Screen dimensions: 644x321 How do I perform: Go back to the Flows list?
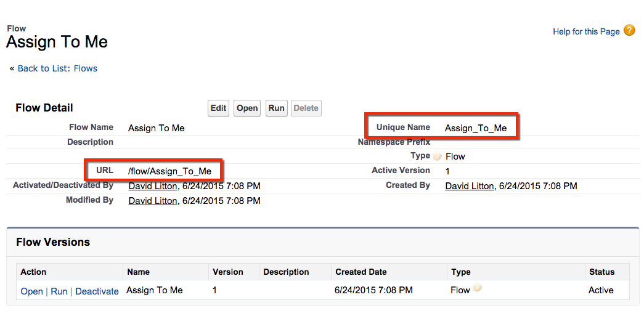[57, 68]
